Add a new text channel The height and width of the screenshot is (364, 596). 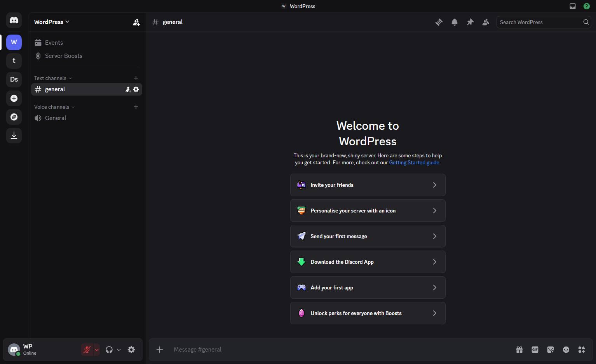pyautogui.click(x=136, y=78)
